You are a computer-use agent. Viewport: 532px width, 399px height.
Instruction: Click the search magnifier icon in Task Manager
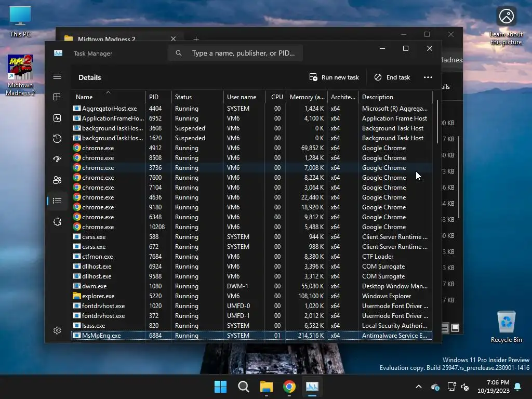coord(179,54)
